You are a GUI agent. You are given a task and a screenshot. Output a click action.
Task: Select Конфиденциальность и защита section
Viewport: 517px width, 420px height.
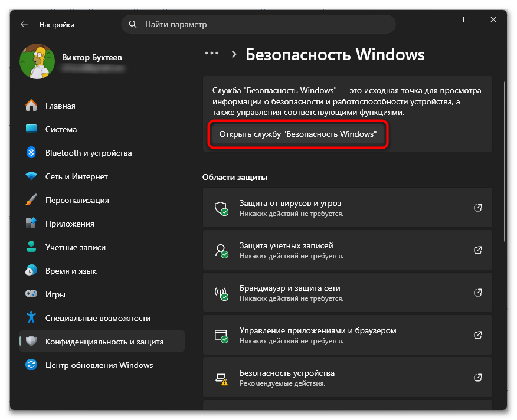(x=102, y=341)
